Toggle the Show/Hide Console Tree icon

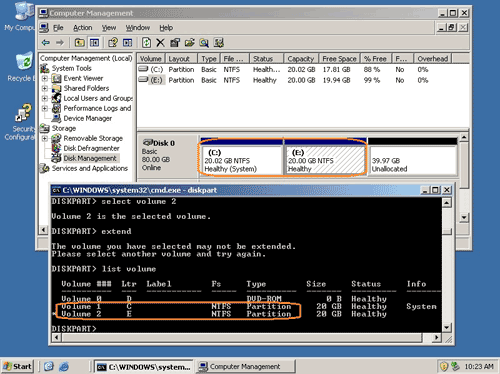(94, 43)
